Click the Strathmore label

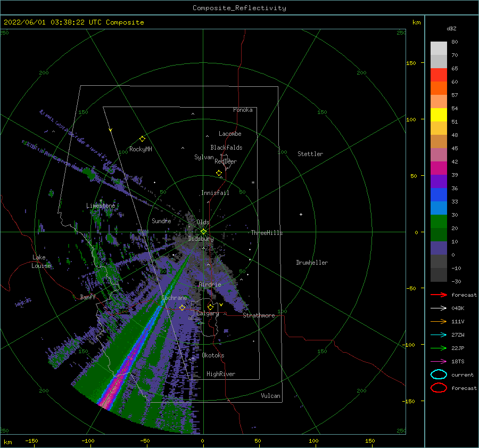(259, 315)
